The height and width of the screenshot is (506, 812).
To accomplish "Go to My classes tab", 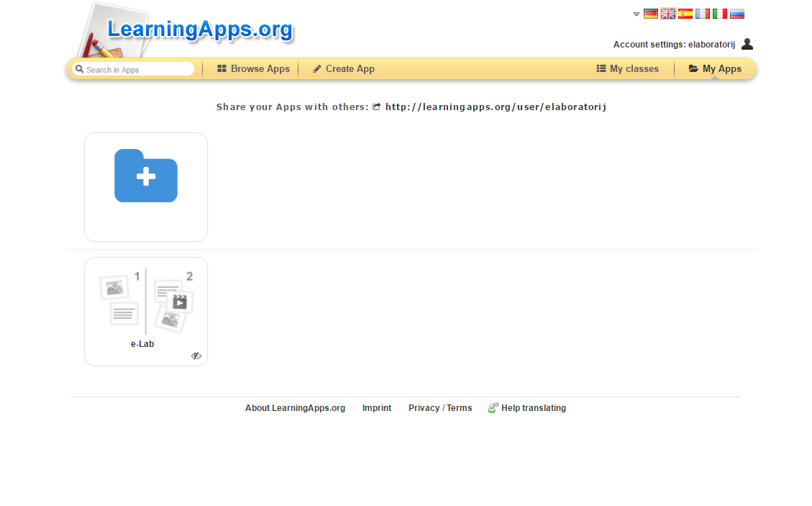I will tap(628, 69).
